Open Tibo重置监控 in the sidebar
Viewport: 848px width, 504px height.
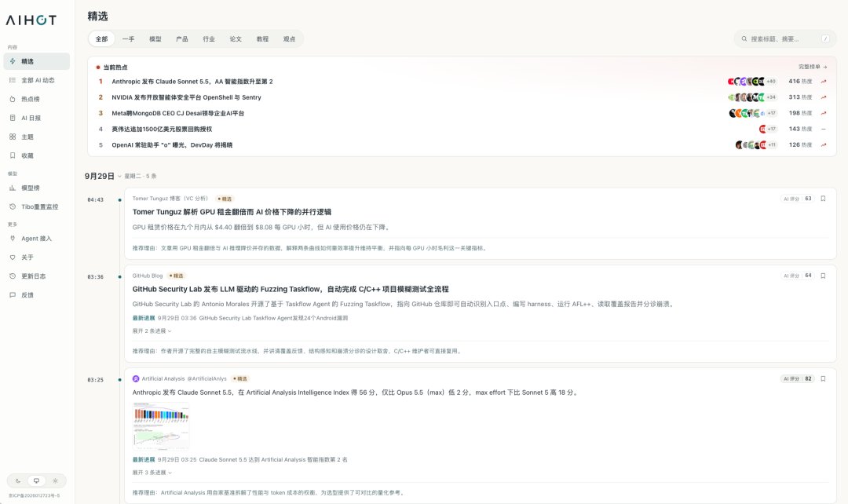[36, 206]
